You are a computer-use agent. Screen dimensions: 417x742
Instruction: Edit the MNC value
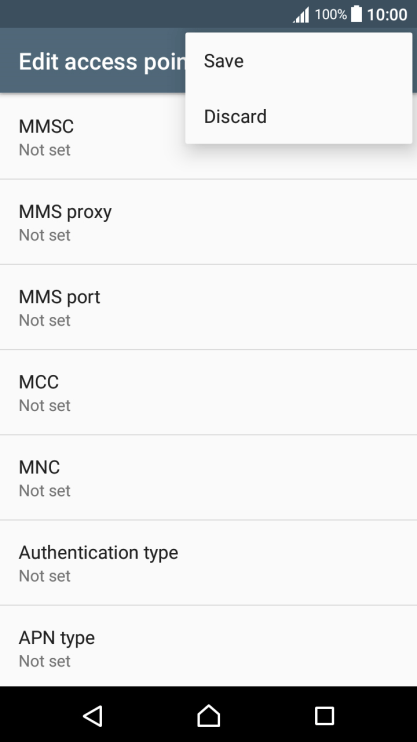coord(208,477)
